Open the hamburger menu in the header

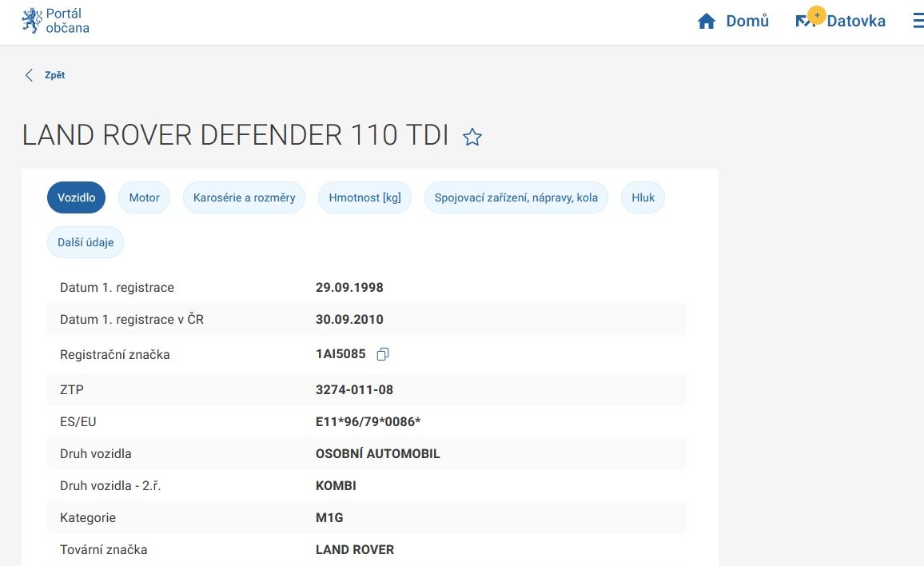(918, 22)
